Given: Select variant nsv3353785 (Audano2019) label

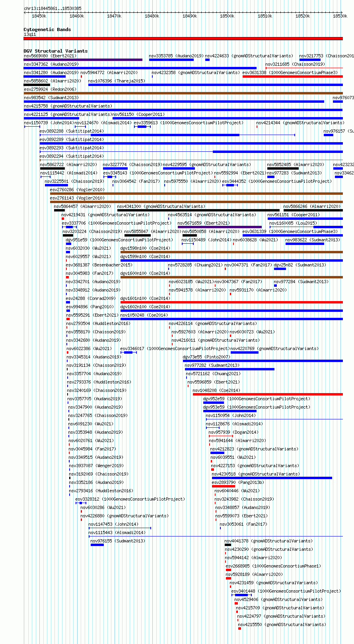Looking at the screenshot, I should [176, 56].
